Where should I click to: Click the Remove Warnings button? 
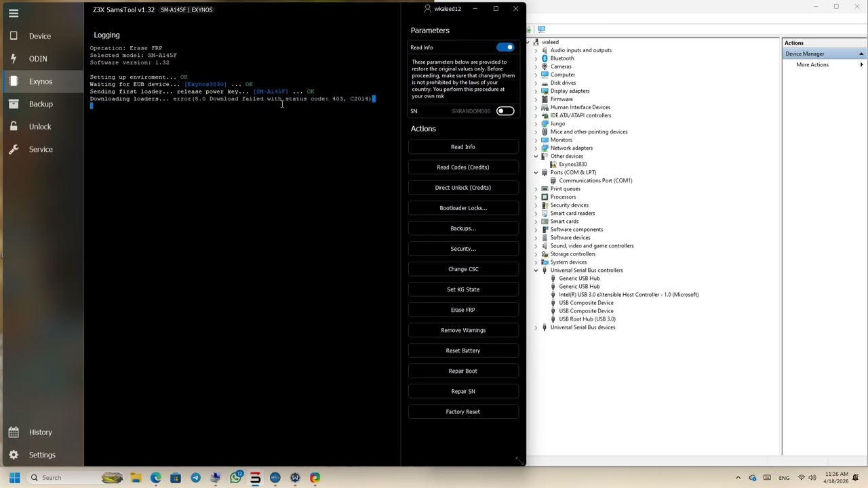pyautogui.click(x=463, y=330)
